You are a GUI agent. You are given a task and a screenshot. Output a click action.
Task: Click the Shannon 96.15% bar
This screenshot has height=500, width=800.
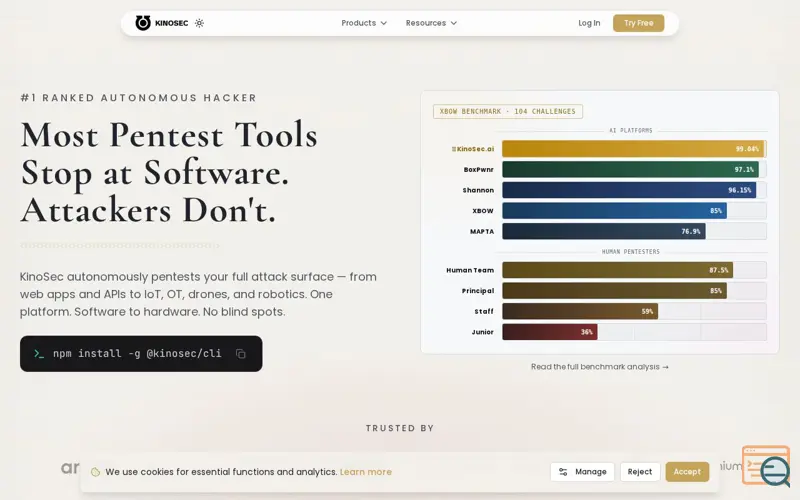(629, 190)
